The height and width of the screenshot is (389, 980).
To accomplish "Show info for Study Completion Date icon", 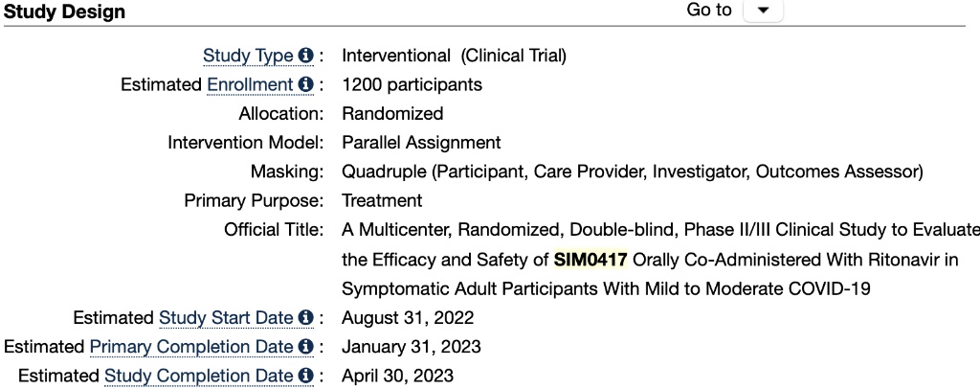I will (x=305, y=375).
